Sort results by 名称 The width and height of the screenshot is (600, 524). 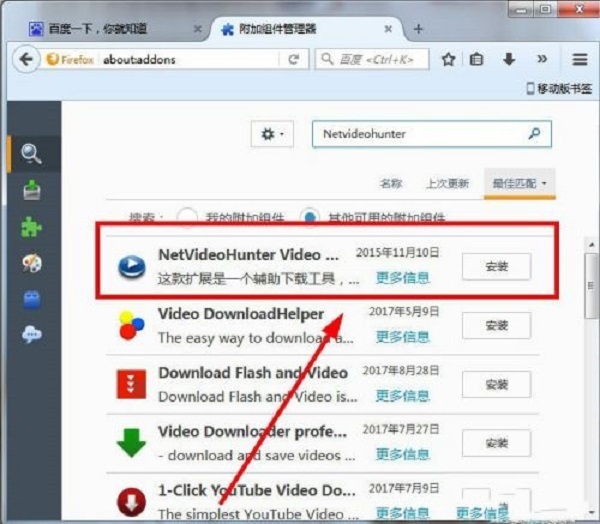point(391,184)
